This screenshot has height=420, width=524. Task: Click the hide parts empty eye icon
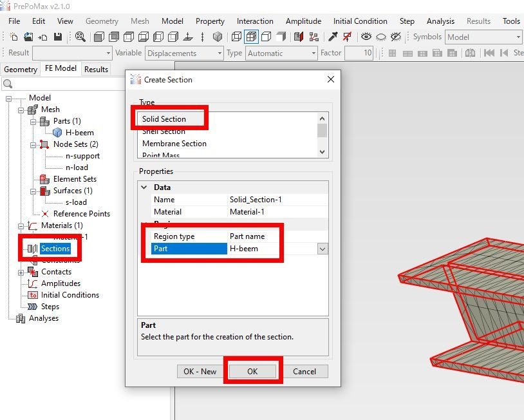(x=381, y=37)
